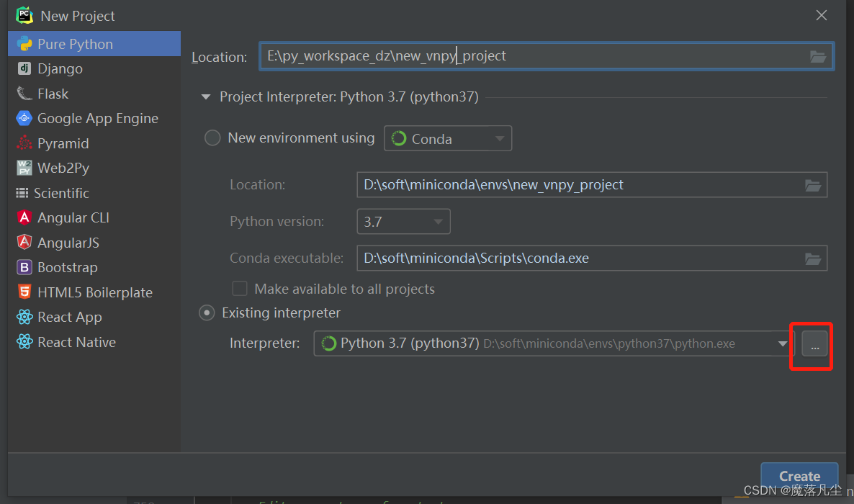This screenshot has width=854, height=504.
Task: Check Make available to all projects
Action: pos(240,289)
